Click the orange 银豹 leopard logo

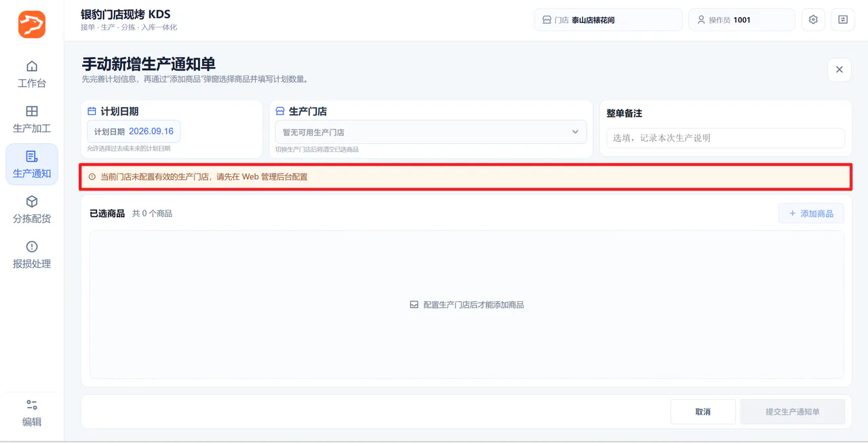[x=32, y=24]
